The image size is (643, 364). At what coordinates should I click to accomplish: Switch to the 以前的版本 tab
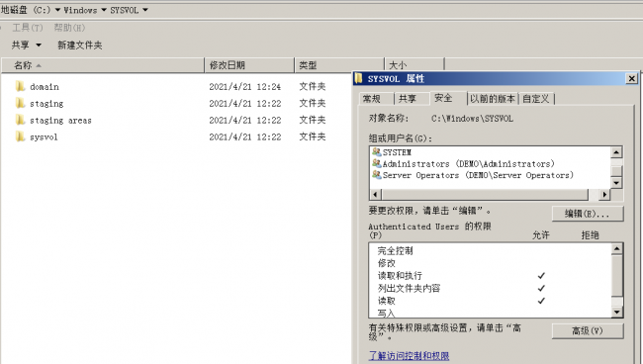pyautogui.click(x=493, y=99)
